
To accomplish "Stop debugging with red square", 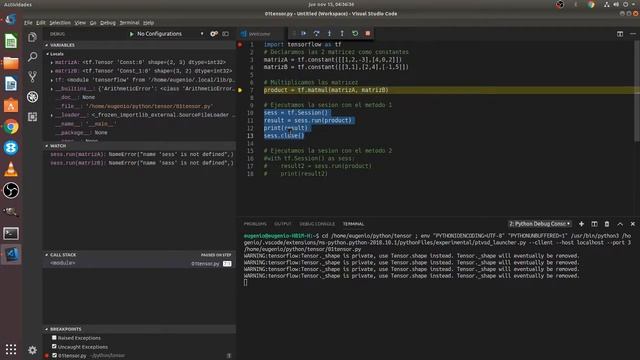I will click(x=368, y=33).
